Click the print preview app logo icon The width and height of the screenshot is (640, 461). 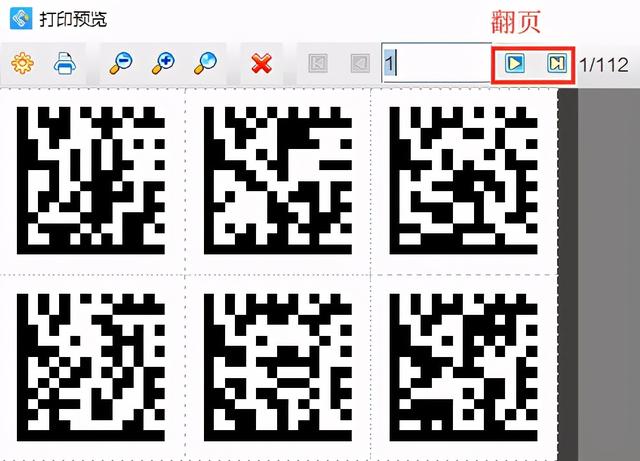[21, 18]
